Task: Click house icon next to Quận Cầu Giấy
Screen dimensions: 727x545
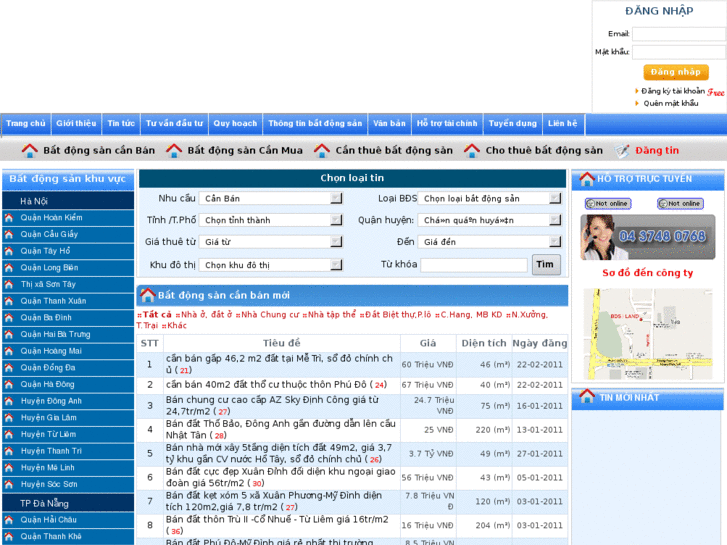Action: coord(9,234)
